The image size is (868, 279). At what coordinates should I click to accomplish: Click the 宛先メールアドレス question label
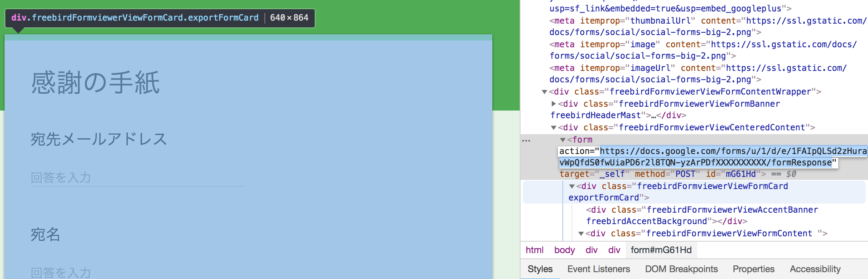point(99,139)
